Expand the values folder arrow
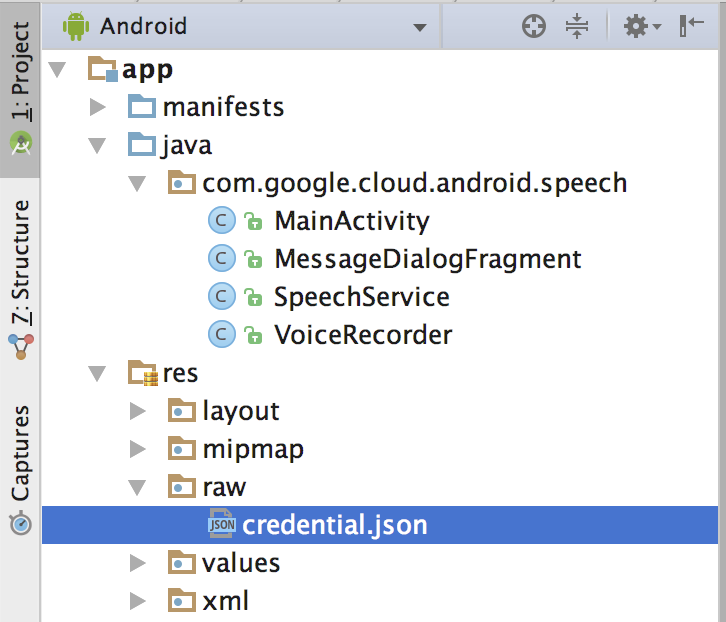 click(x=138, y=563)
